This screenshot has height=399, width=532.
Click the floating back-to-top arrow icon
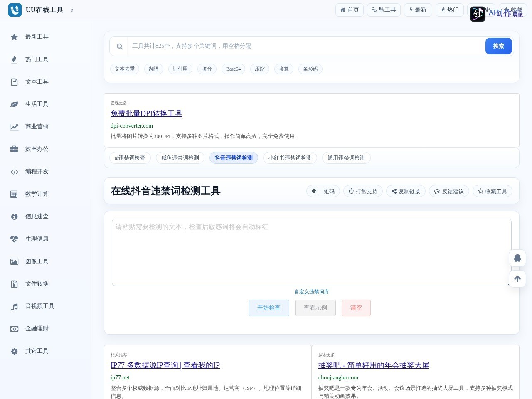[x=517, y=279]
